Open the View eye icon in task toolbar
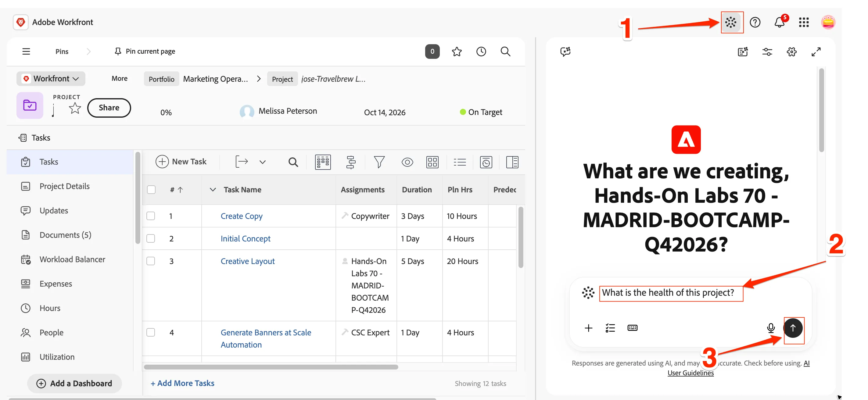The image size is (868, 400). (x=407, y=162)
